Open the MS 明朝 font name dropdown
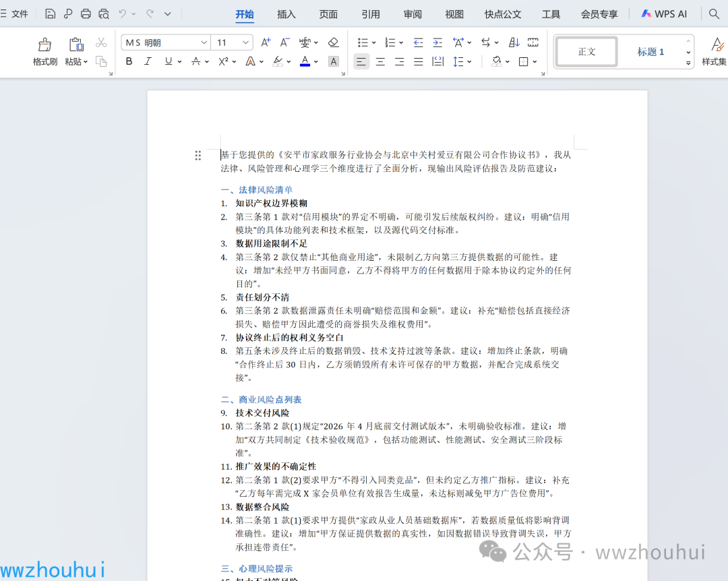 coord(204,42)
